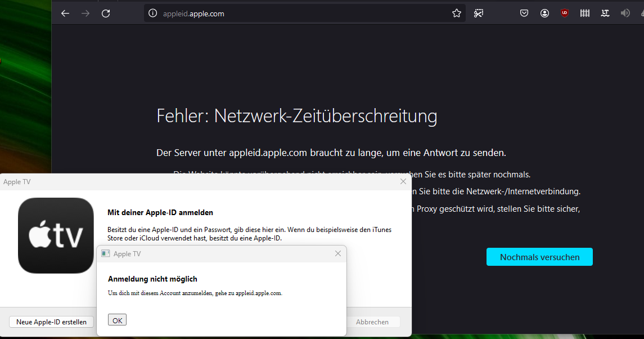This screenshot has height=339, width=644.
Task: Click the speaker volume extension icon
Action: (625, 13)
